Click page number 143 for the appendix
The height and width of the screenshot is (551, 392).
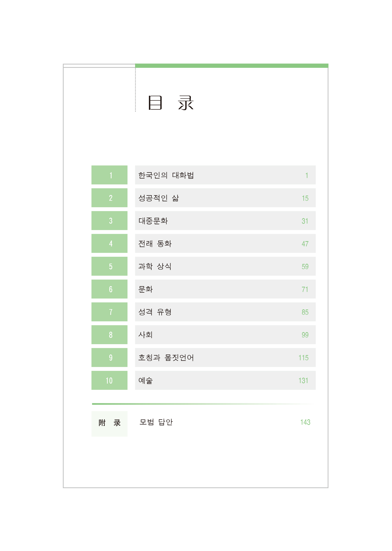(x=305, y=422)
